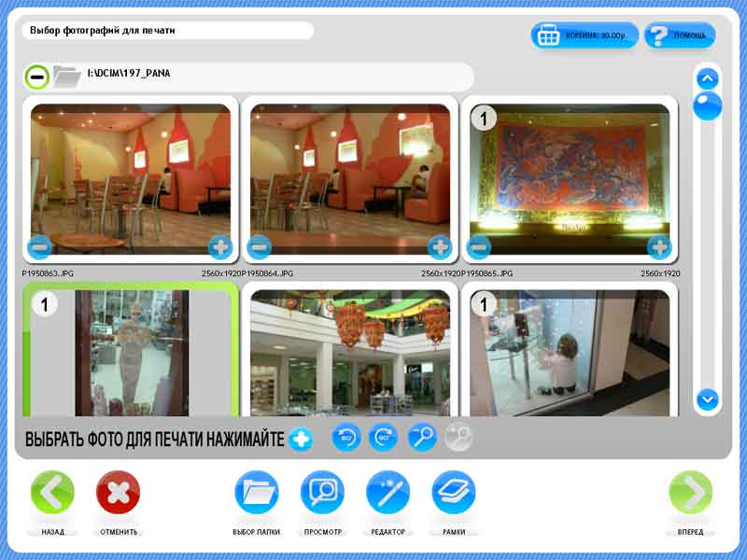The image size is (747, 560).
Task: Rotate photo 90° clockwise
Action: 383,437
